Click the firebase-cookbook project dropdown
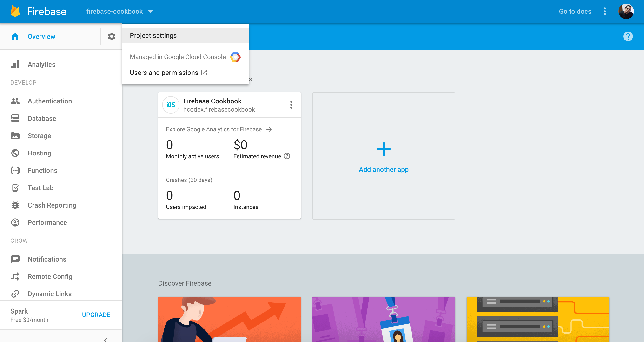Viewport: 644px width, 342px height. [x=119, y=12]
